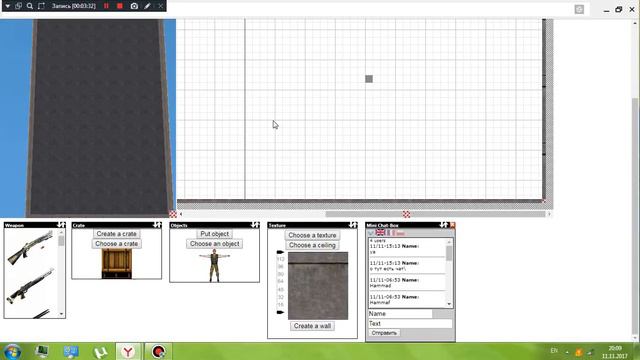Click the gray square icon near window controls
The image size is (640, 360).
(x=579, y=9)
